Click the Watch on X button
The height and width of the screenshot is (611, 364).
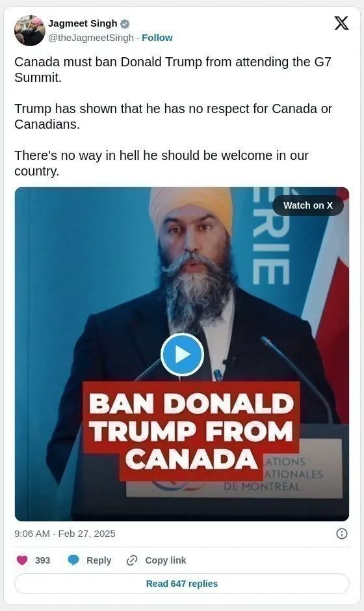point(308,205)
